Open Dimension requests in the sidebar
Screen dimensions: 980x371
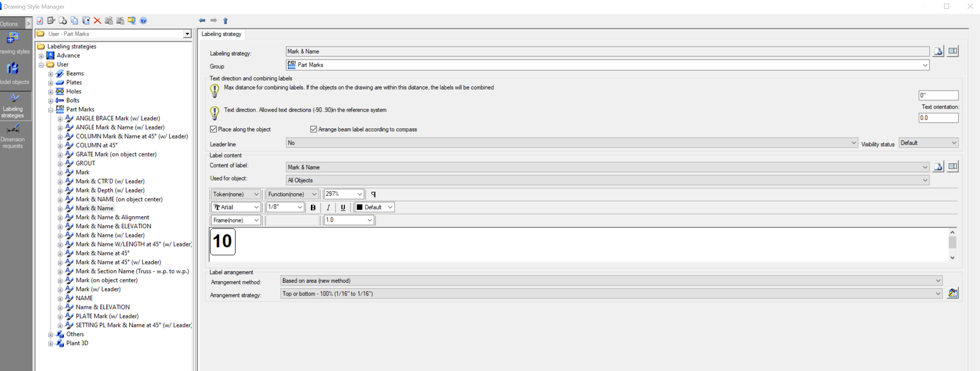coord(13,136)
